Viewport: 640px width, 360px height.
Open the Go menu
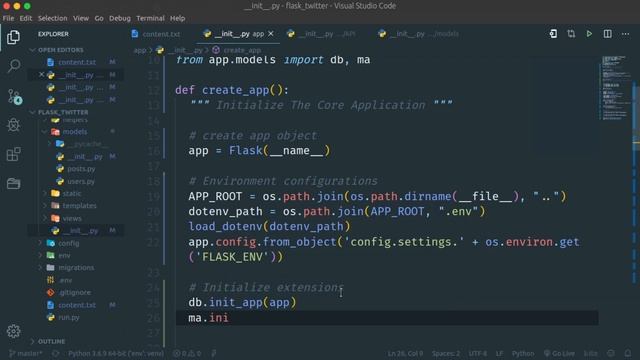point(99,18)
